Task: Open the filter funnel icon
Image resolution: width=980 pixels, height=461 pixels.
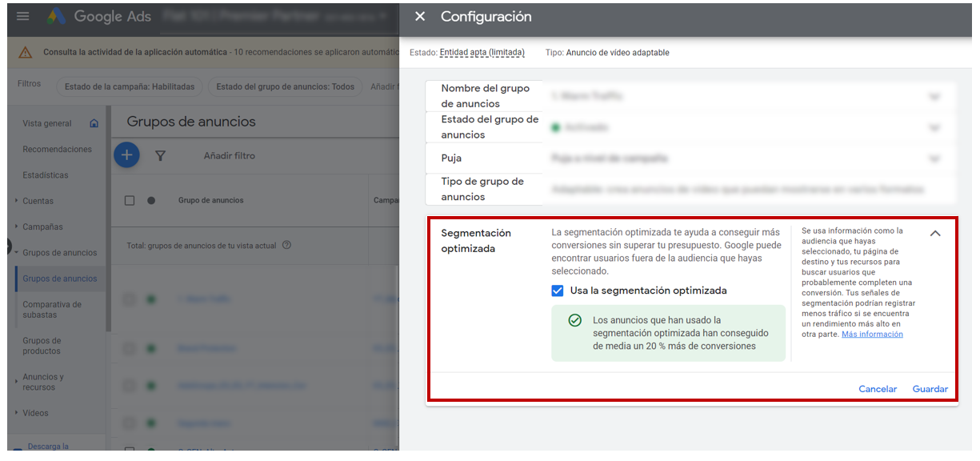Action: pos(161,155)
